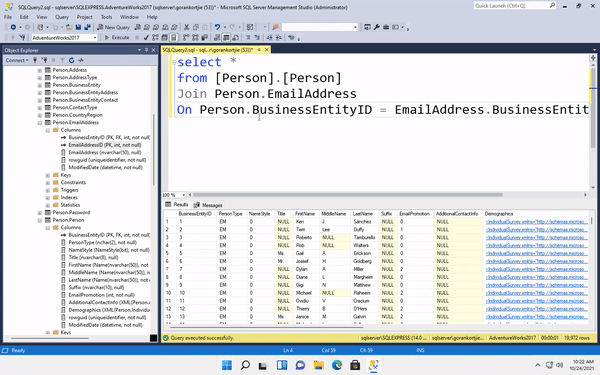Open the AdventureWorks2017 database dropdown
Image resolution: width=600 pixels, height=375 pixels.
coord(95,38)
